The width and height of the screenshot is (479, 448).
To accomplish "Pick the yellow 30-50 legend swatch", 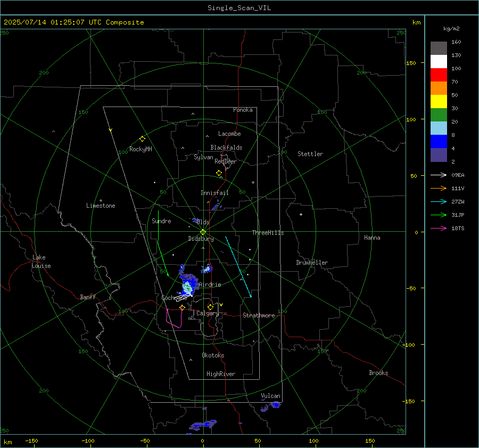I will coord(439,102).
